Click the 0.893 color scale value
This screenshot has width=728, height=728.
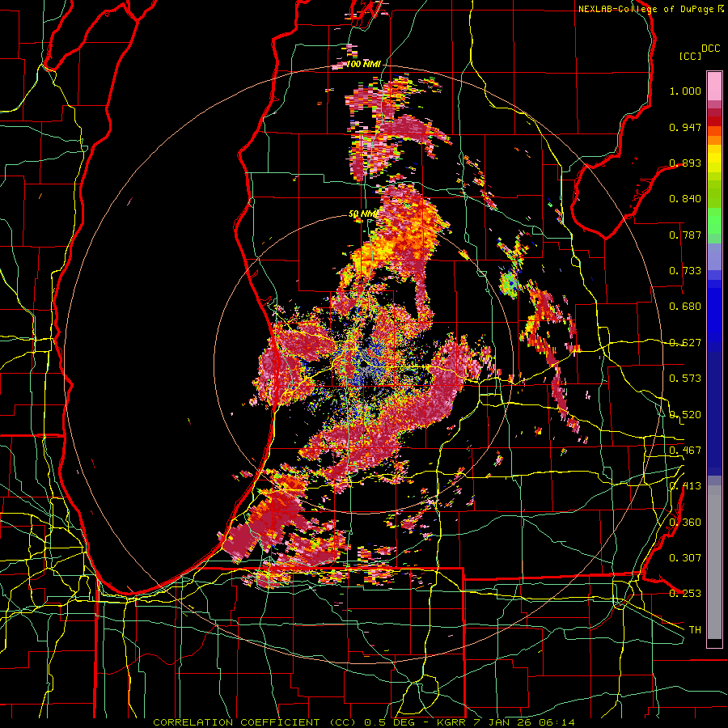(685, 163)
